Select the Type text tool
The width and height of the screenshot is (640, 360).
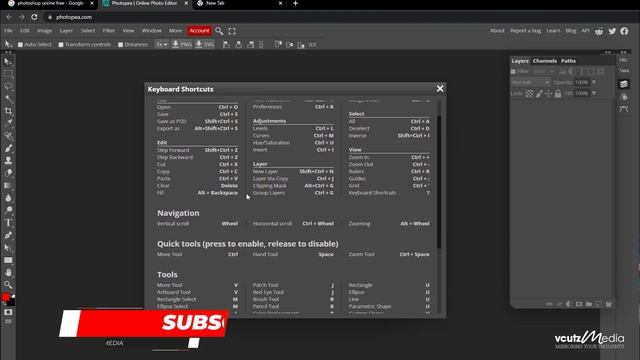(8, 223)
